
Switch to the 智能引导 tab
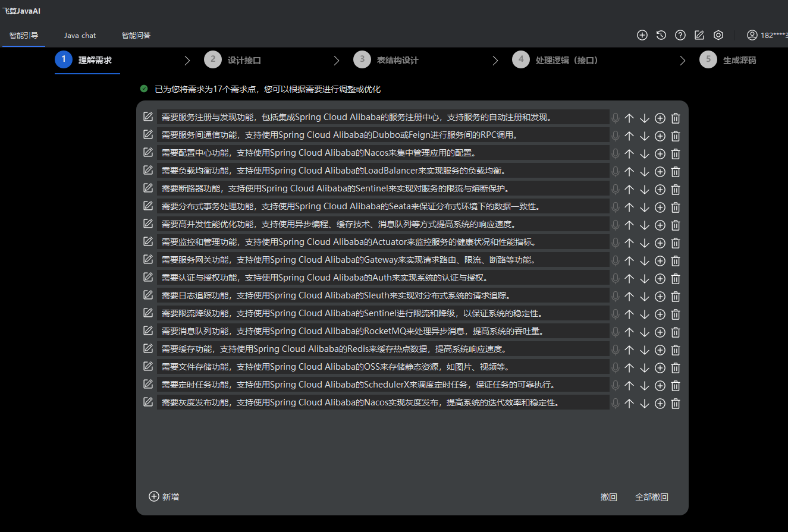(x=24, y=35)
